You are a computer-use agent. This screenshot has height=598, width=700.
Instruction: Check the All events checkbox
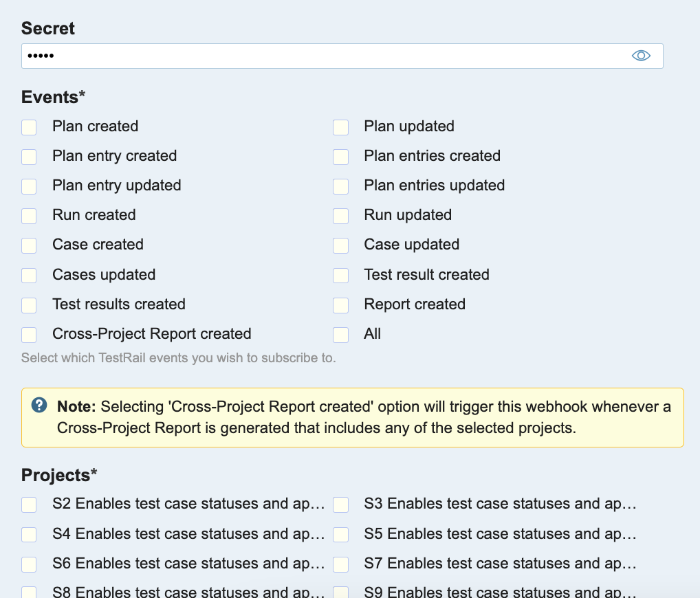pyautogui.click(x=340, y=335)
